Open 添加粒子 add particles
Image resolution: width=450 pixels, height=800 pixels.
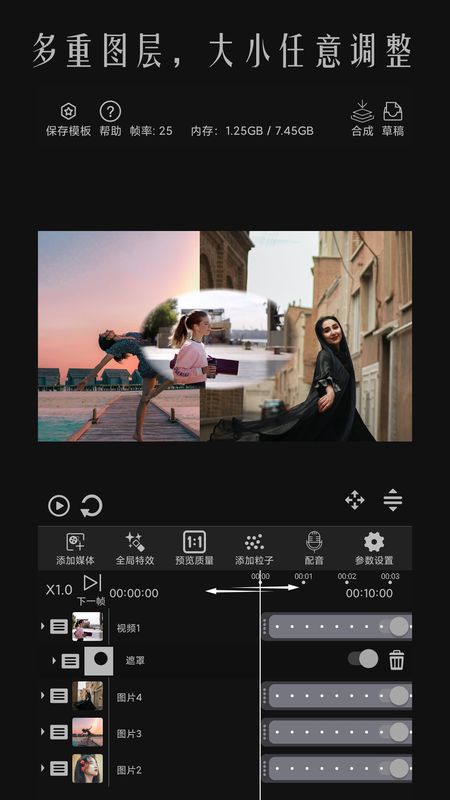(x=254, y=548)
